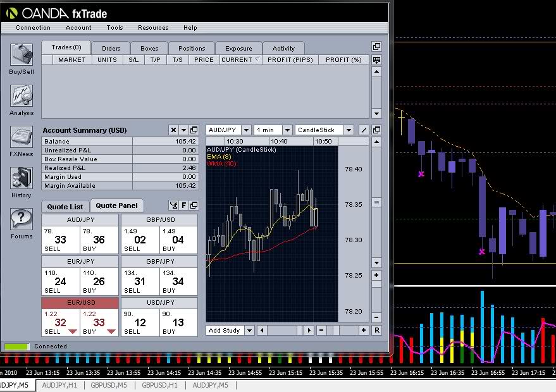Viewport: 556px width, 392px height.
Task: Launch the Analysis tool from sidebar
Action: 22,97
